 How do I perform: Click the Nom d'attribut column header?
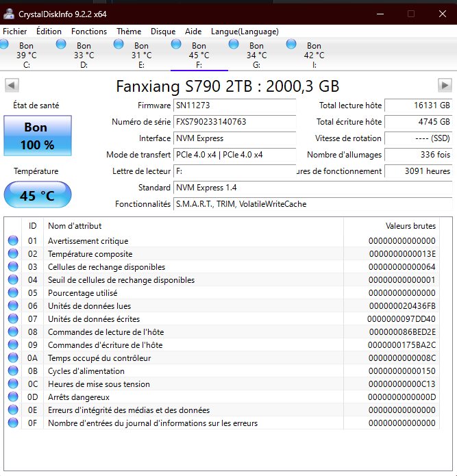[x=193, y=226]
